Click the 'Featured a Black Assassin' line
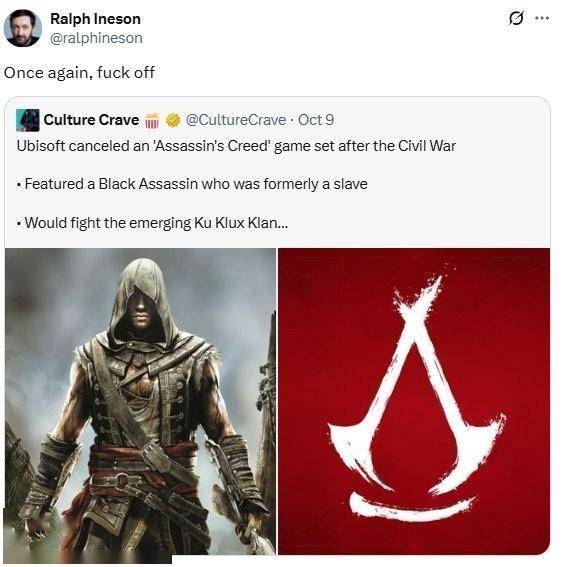The image size is (565, 567). (192, 184)
